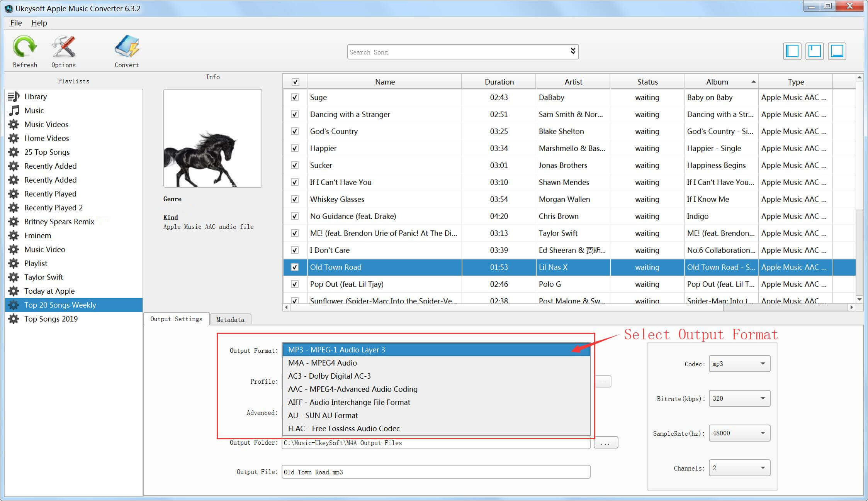This screenshot has width=868, height=501.
Task: Expand the Bitrate(kbps) dropdown
Action: [x=739, y=398]
